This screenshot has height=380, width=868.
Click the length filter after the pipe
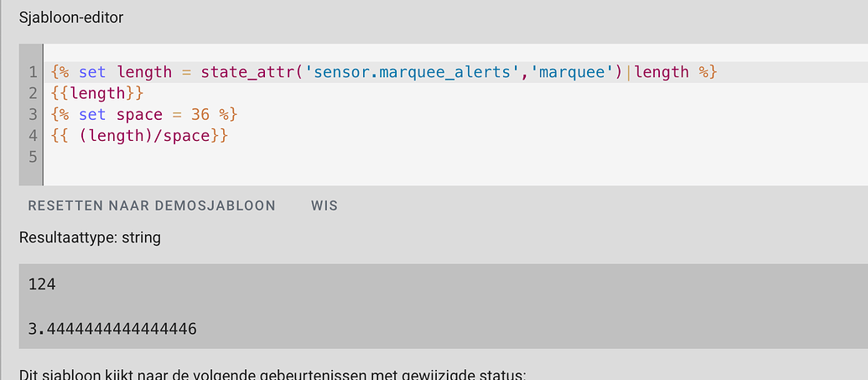662,72
